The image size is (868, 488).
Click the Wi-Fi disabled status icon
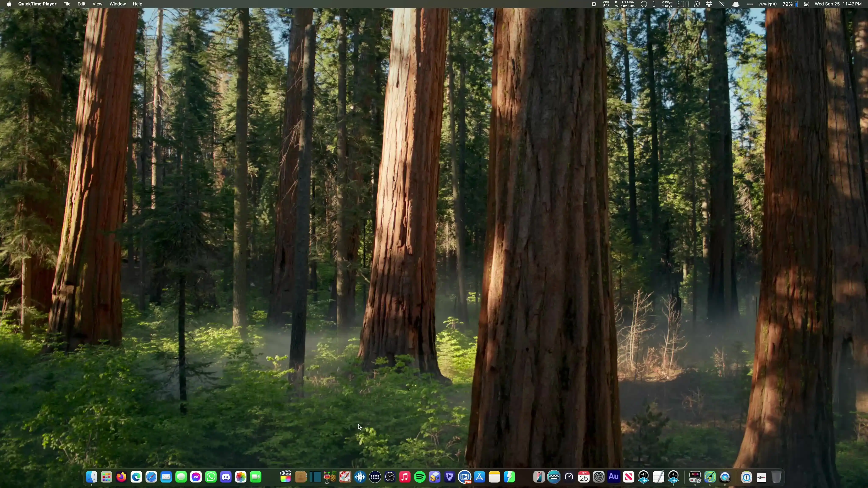tap(722, 4)
